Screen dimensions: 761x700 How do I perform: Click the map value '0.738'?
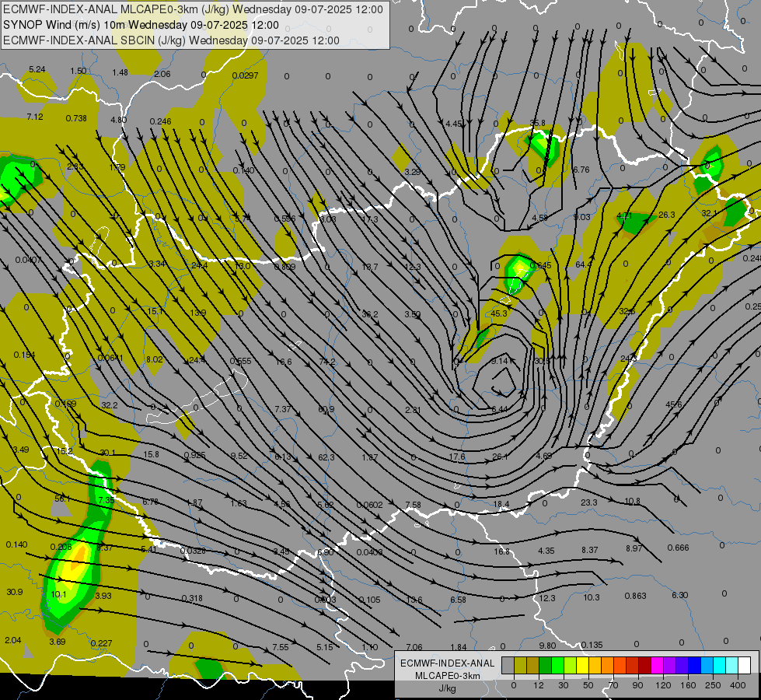click(76, 118)
